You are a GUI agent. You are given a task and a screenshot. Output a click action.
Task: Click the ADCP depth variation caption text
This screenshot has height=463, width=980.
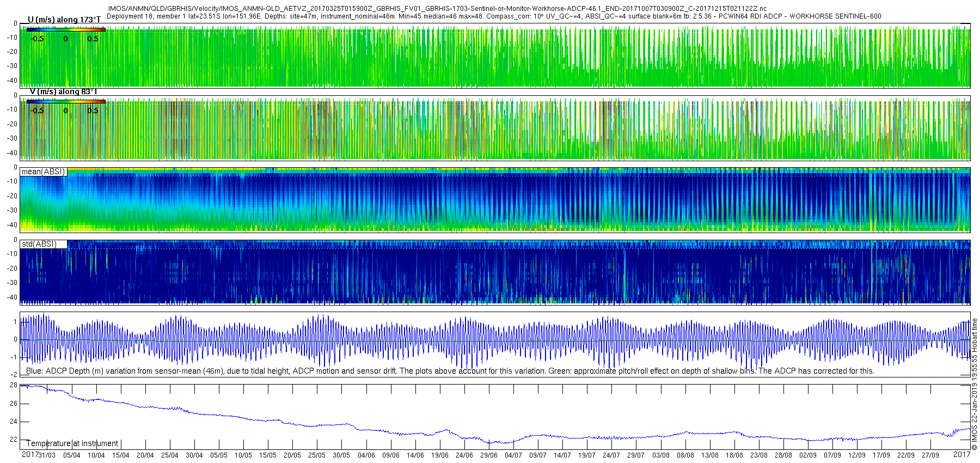point(450,371)
